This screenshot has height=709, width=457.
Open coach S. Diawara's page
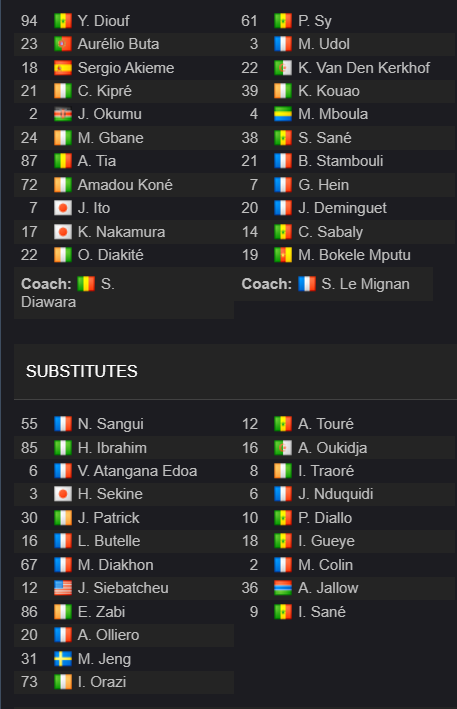point(68,293)
